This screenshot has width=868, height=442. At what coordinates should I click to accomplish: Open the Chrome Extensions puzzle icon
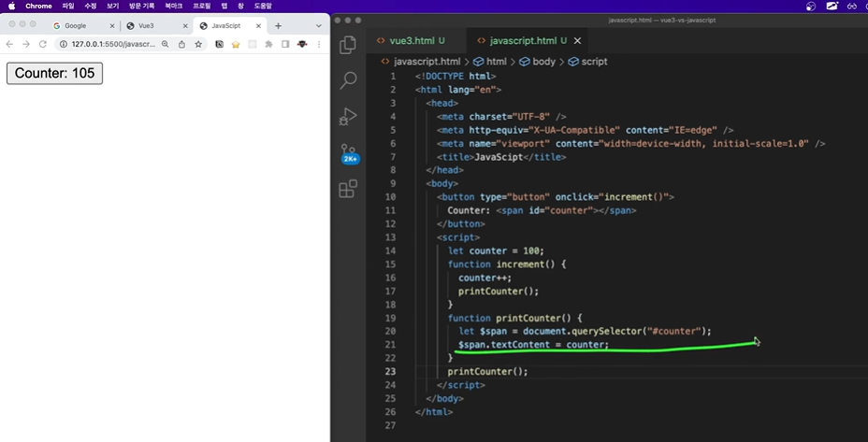pos(269,44)
